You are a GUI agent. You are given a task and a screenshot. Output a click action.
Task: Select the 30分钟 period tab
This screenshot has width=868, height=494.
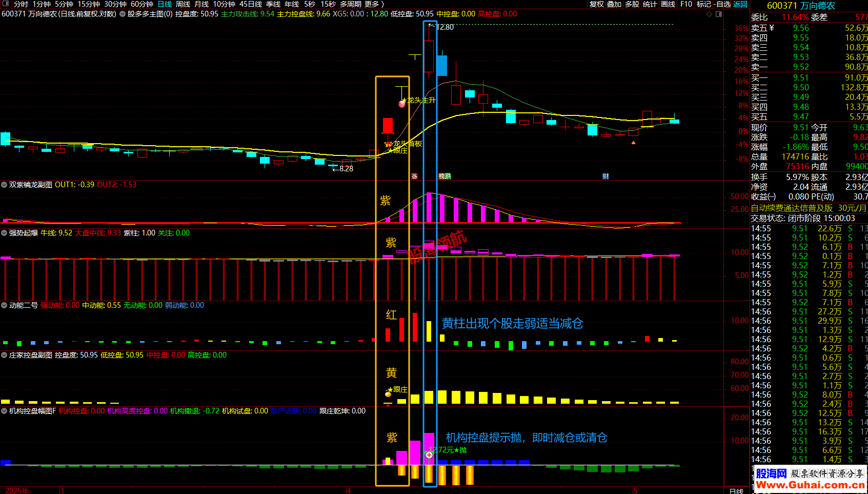[115, 4]
